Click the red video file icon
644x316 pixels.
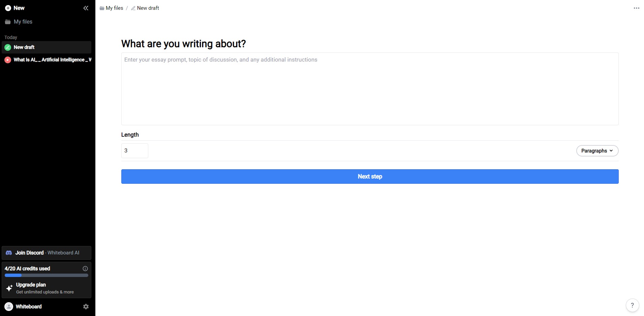[x=8, y=60]
